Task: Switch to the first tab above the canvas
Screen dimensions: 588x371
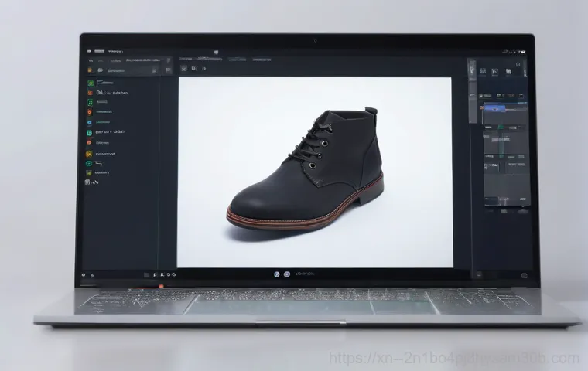Action: coord(186,58)
